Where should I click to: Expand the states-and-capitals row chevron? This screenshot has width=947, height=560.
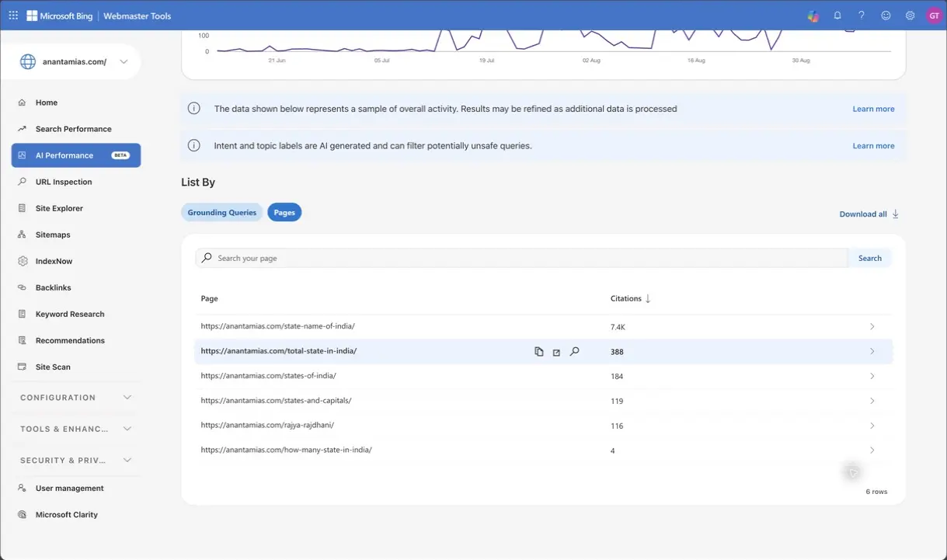[x=872, y=401]
